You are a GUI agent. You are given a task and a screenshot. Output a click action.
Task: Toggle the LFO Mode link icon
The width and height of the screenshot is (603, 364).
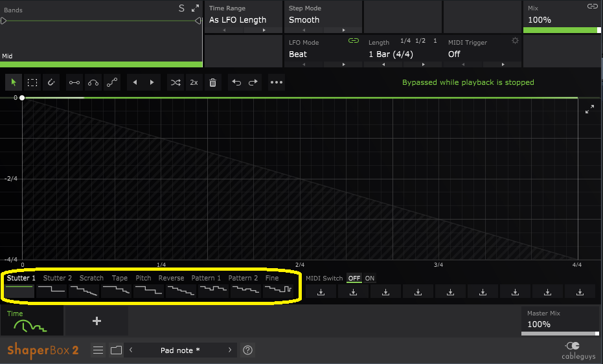point(354,40)
